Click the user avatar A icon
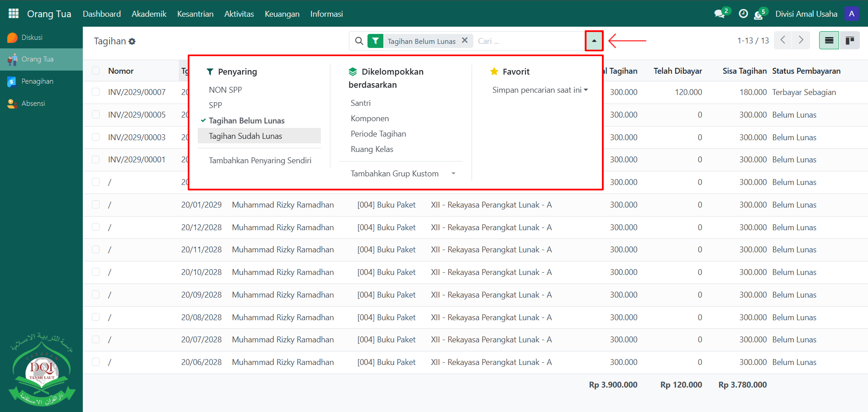 (851, 14)
